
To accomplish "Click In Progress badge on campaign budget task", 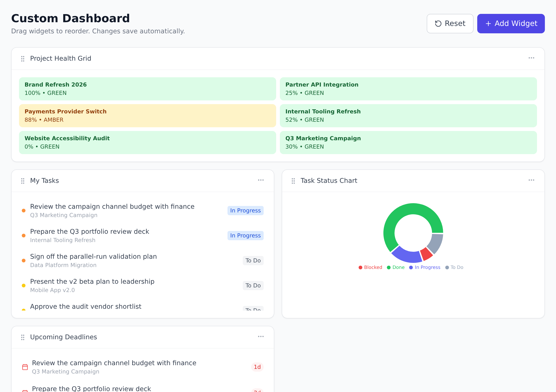I will (245, 211).
